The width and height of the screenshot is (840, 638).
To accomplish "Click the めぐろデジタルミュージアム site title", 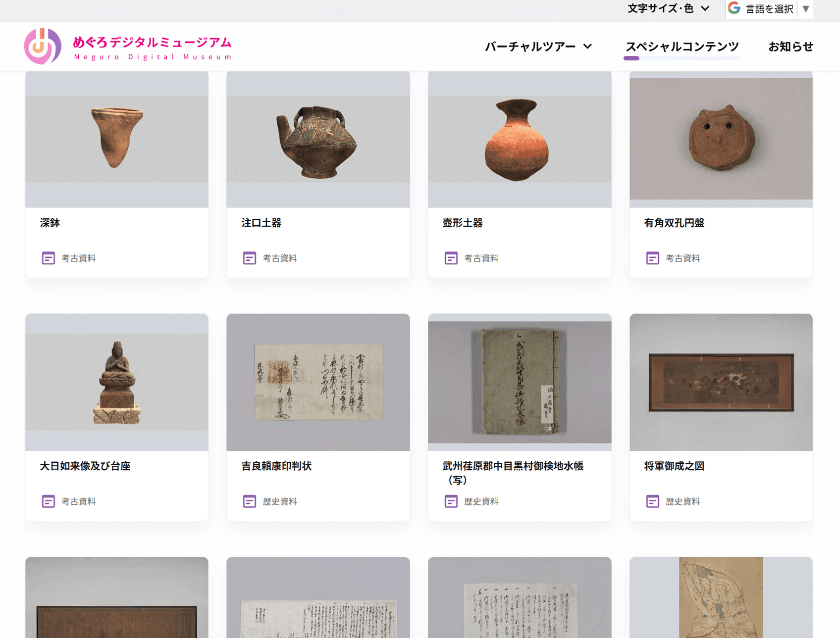I will 152,43.
